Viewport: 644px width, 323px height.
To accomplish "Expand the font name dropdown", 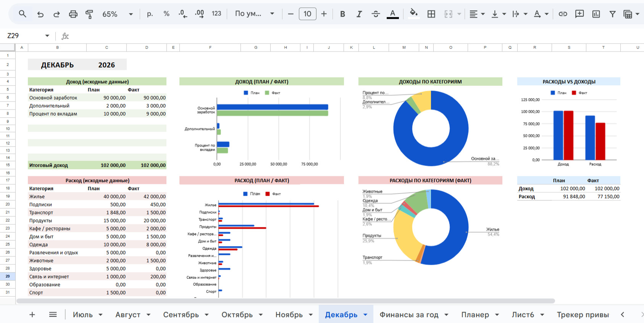I will coord(255,14).
